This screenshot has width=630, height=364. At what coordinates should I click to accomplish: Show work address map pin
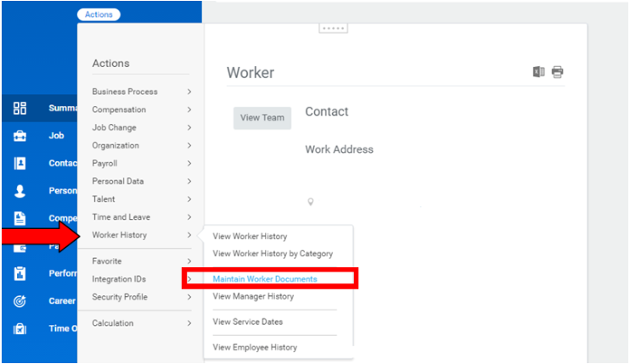[x=310, y=201]
